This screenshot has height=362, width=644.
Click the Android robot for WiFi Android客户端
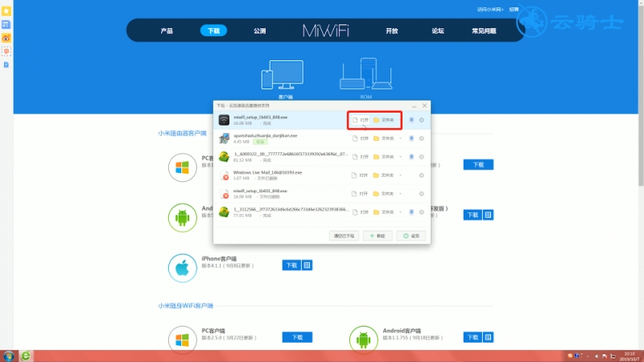364,339
